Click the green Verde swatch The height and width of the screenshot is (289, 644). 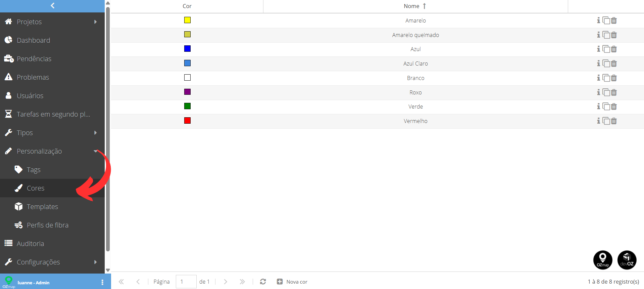click(187, 106)
